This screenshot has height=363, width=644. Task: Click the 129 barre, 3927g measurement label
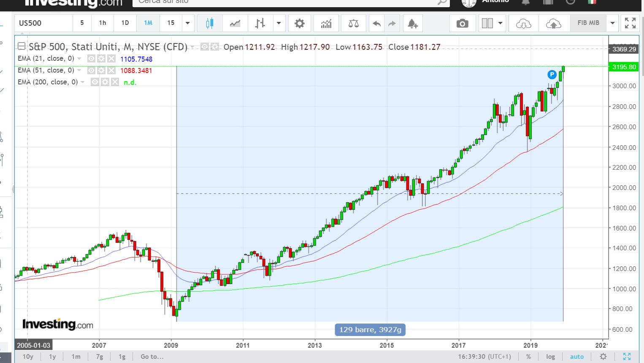tap(370, 330)
